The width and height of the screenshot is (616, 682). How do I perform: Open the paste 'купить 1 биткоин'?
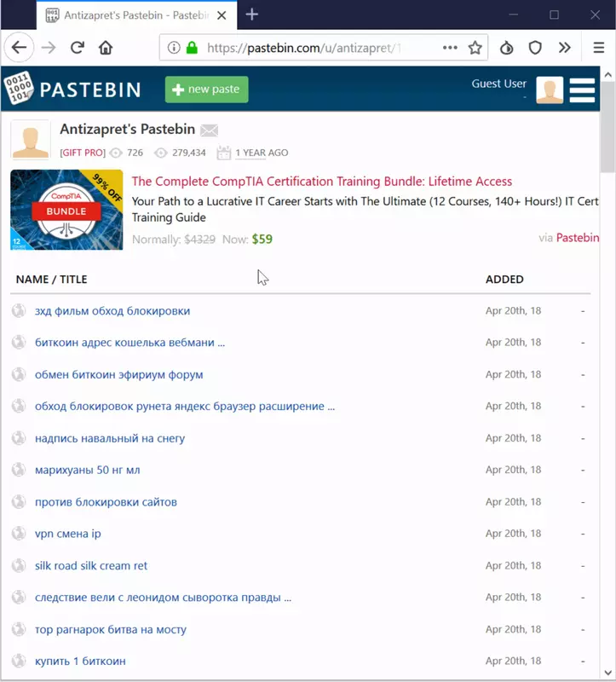point(80,662)
